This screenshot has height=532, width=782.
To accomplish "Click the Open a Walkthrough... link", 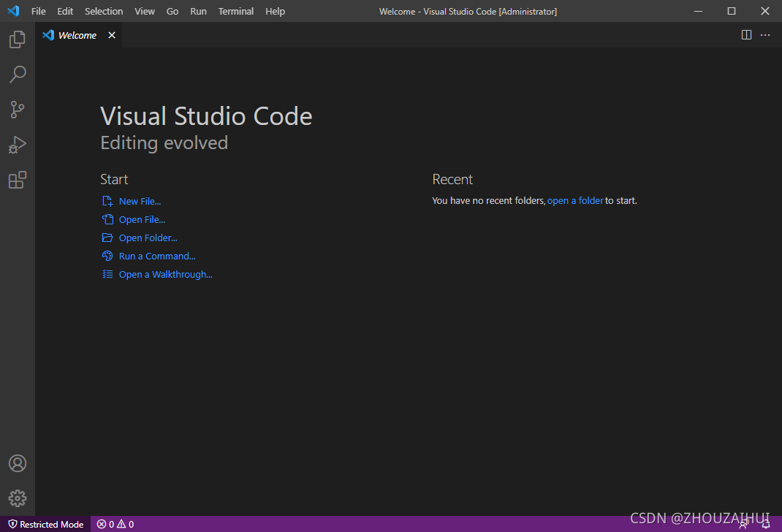I will click(166, 275).
